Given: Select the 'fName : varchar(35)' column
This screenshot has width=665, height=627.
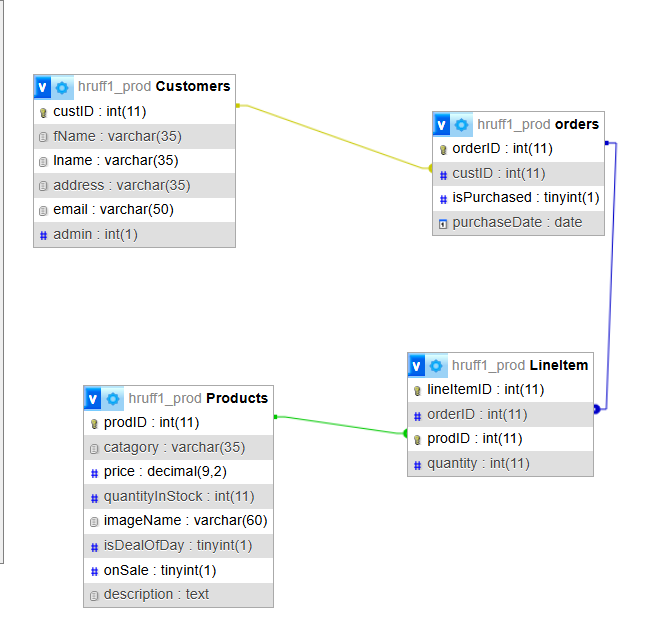Looking at the screenshot, I should (x=134, y=136).
